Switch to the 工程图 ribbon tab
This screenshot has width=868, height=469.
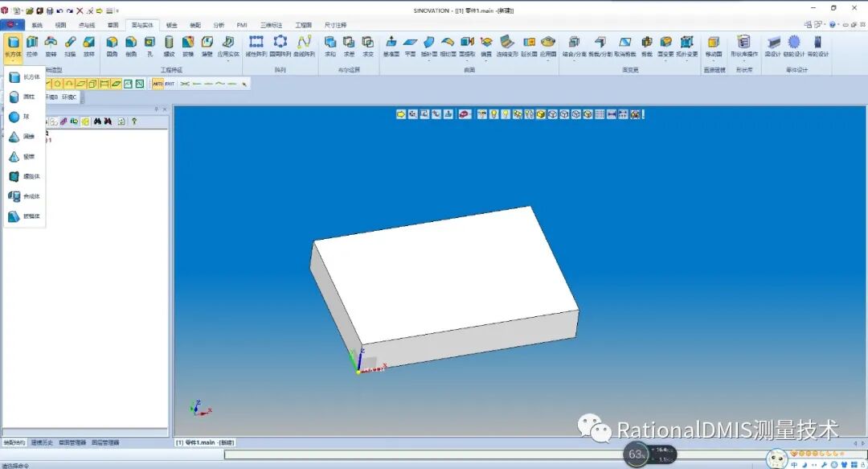(x=303, y=25)
